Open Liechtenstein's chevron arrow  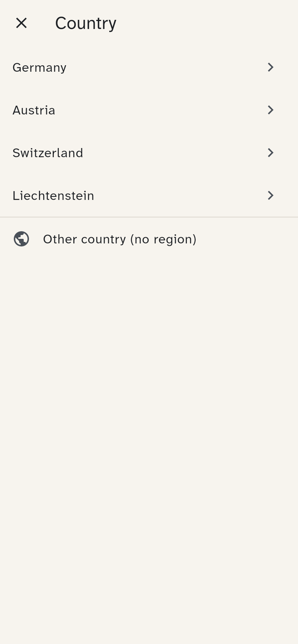[270, 195]
